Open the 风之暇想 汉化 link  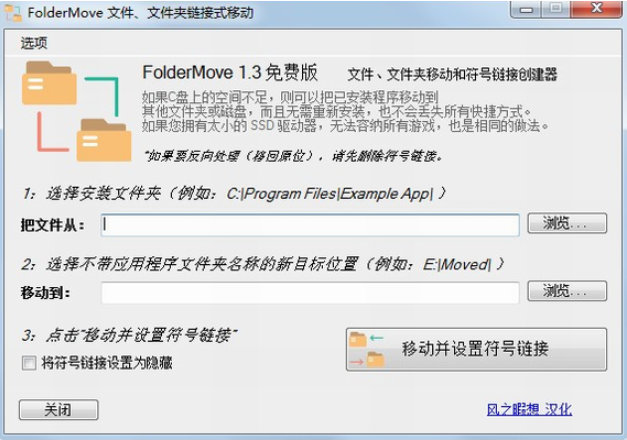[529, 409]
